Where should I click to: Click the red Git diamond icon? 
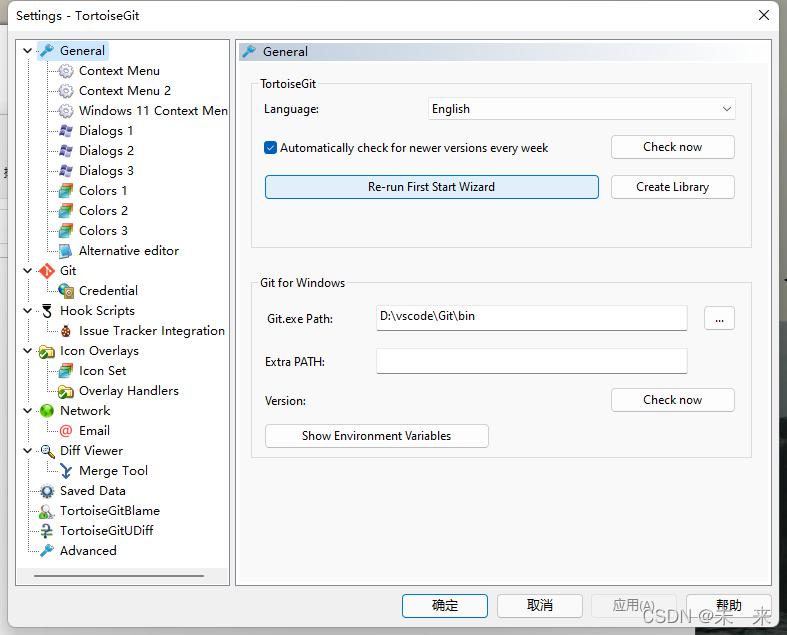pyautogui.click(x=47, y=271)
